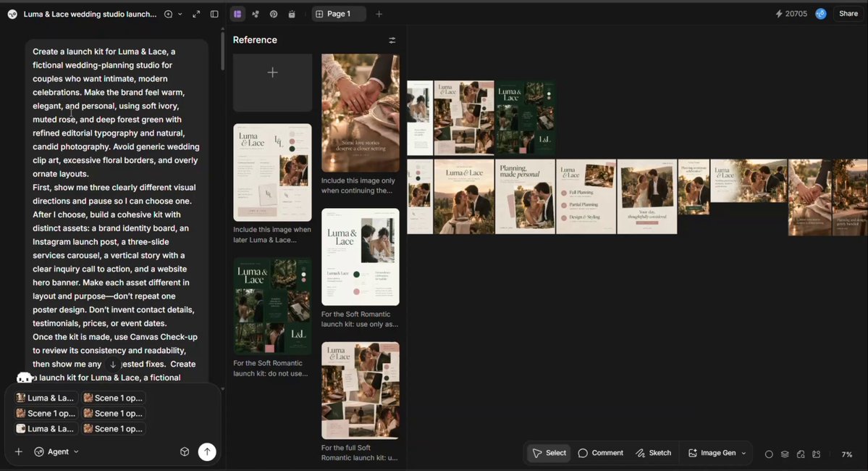The width and height of the screenshot is (868, 471).
Task: Open caption 'Include this image only when continuing the...'
Action: coord(358,186)
